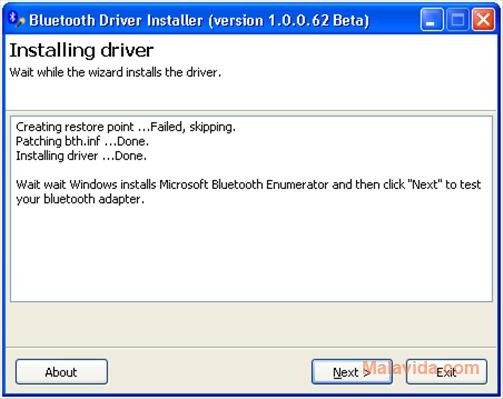Select the 'Patching bth.inf ...Done.' line
Image resolution: width=503 pixels, height=399 pixels.
82,141
